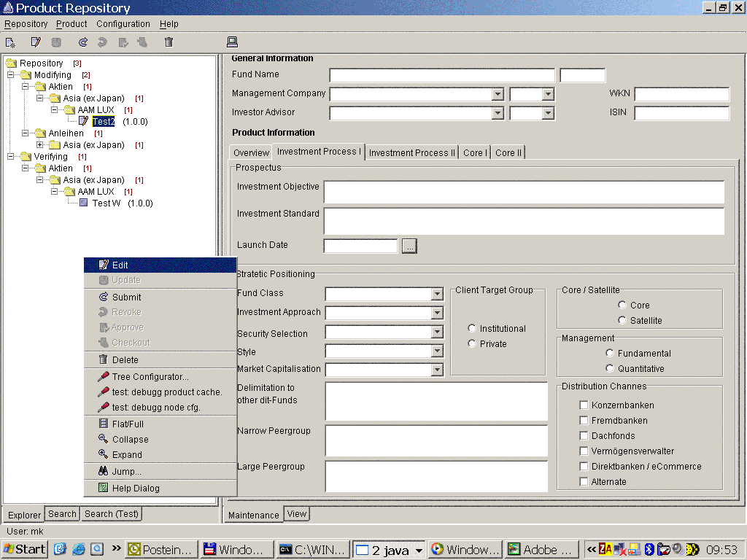Switch to Investment Process II tab
Screen dimensions: 747x560
pyautogui.click(x=412, y=152)
